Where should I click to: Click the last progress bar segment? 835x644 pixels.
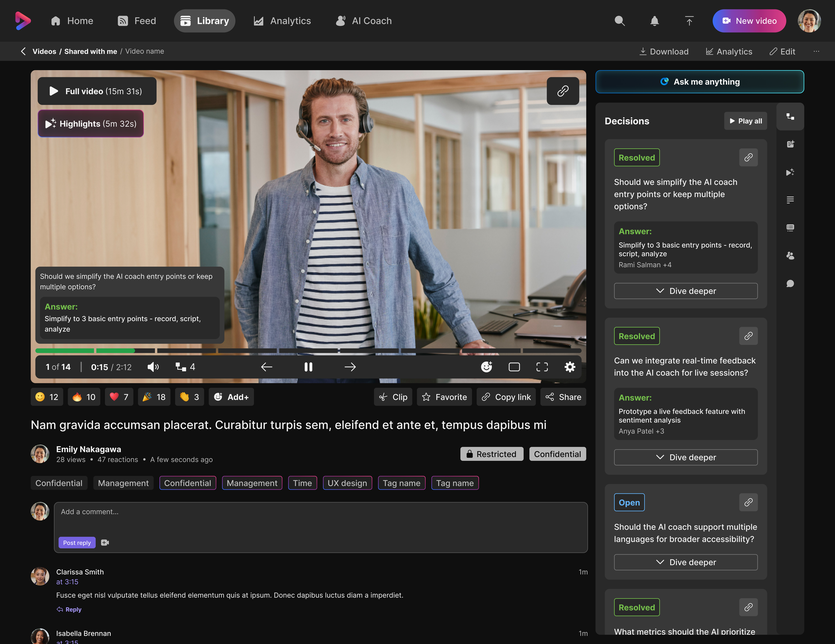[552, 350]
